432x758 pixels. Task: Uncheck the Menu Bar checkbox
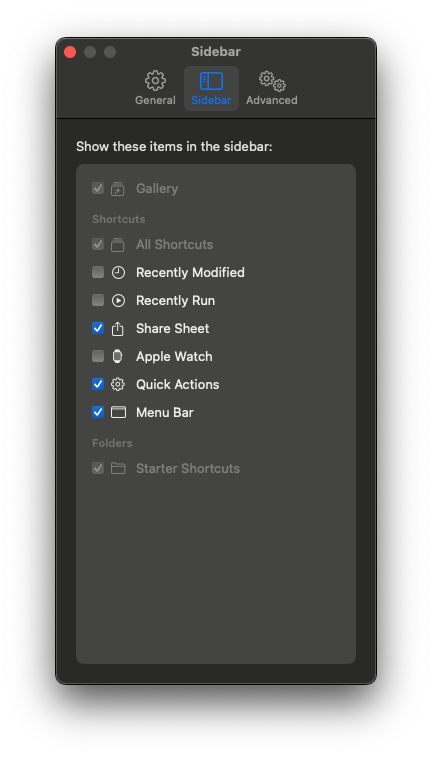pos(98,412)
